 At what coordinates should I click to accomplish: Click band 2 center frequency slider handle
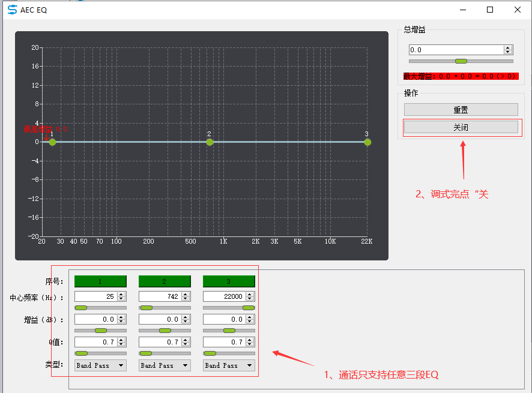pos(147,308)
